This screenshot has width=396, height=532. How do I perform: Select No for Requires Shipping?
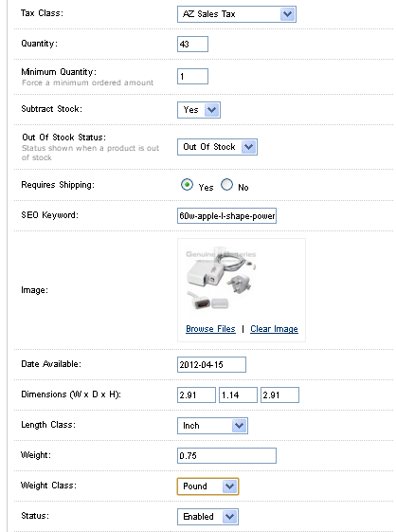[226, 185]
